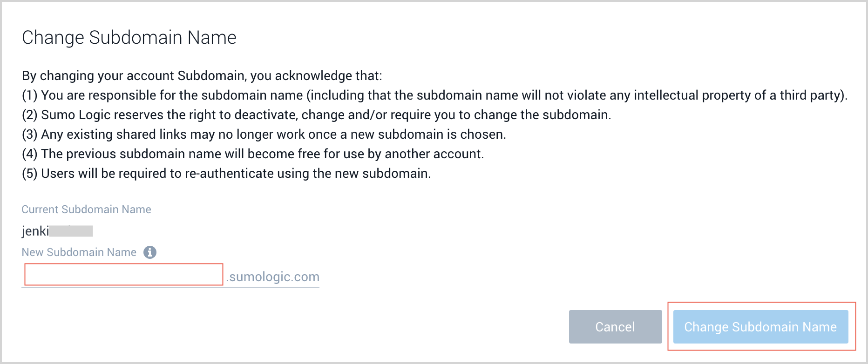Select the current subdomain value starting with jenki
The width and height of the screenshot is (868, 364).
coord(57,230)
